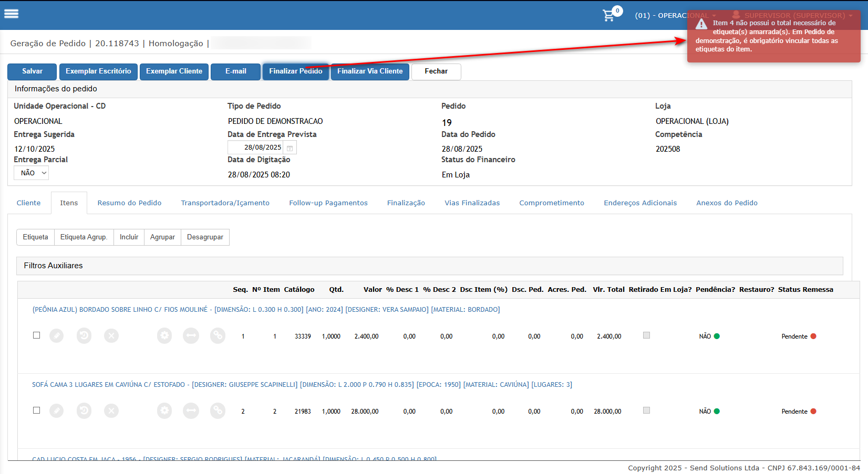Toggle Retirado Em Loja checkbox for item 1
The height and width of the screenshot is (474, 868).
pyautogui.click(x=646, y=335)
